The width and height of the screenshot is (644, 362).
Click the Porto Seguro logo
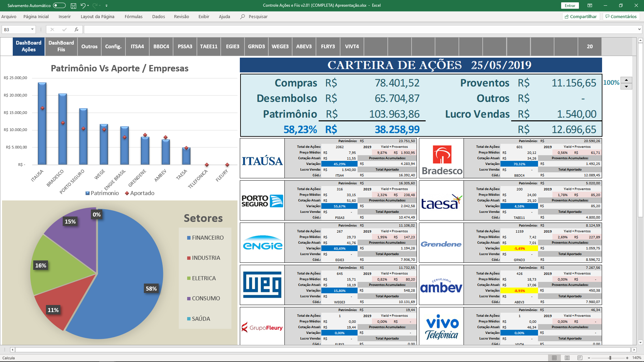coord(262,201)
